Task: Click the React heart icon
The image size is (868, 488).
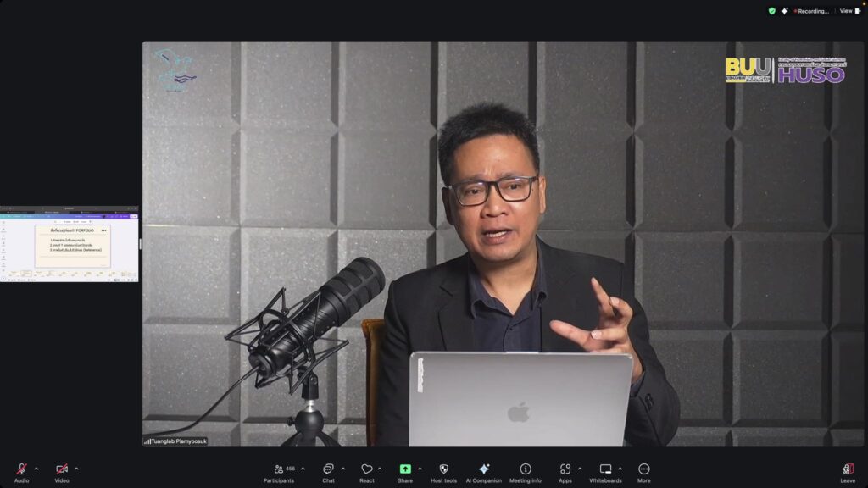Action: click(366, 469)
